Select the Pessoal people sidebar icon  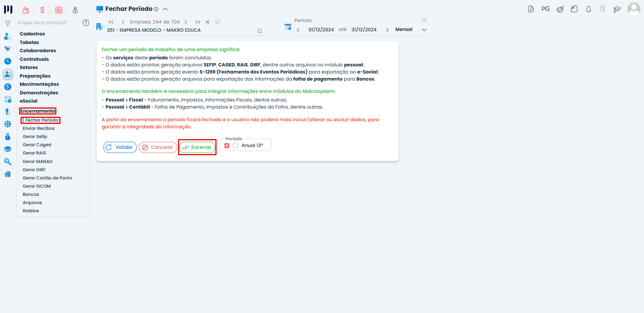pos(8,74)
